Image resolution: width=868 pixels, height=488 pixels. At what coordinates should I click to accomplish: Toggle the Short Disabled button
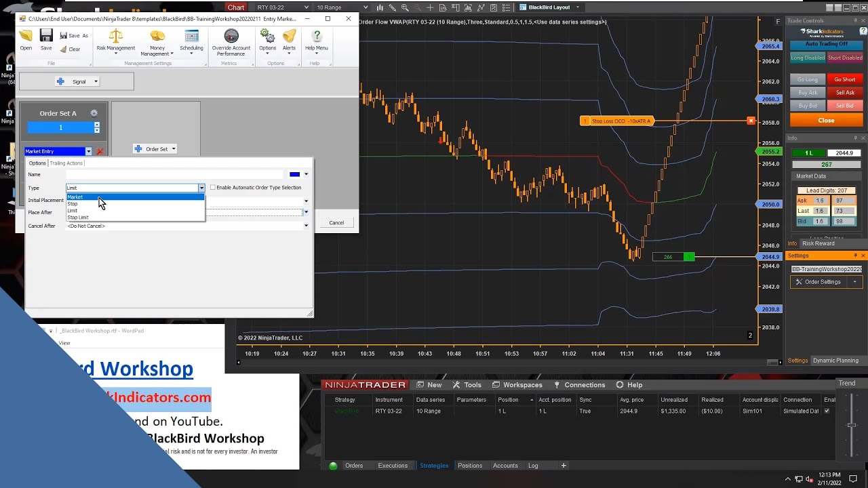coord(845,58)
